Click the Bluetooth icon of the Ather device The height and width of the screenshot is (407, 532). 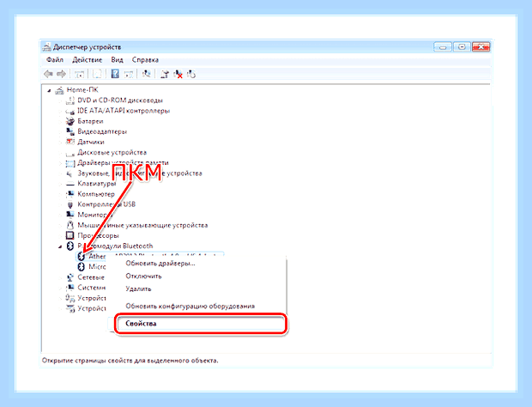(82, 256)
